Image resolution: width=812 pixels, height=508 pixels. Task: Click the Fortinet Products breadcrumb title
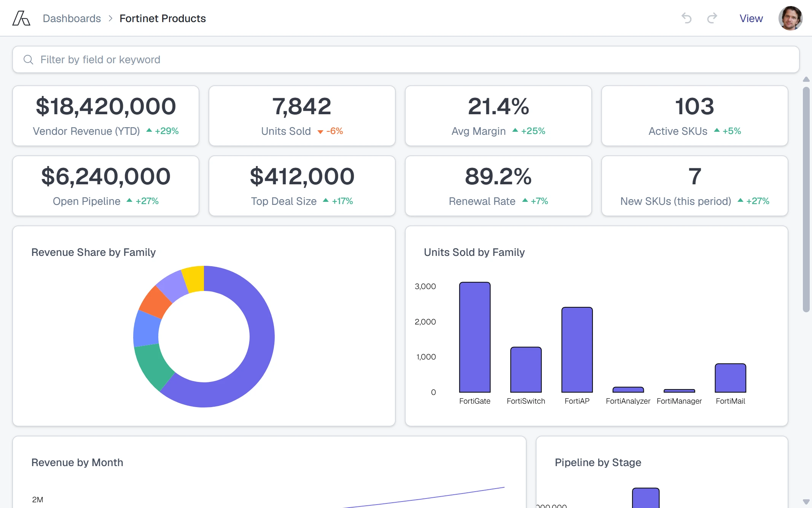162,18
